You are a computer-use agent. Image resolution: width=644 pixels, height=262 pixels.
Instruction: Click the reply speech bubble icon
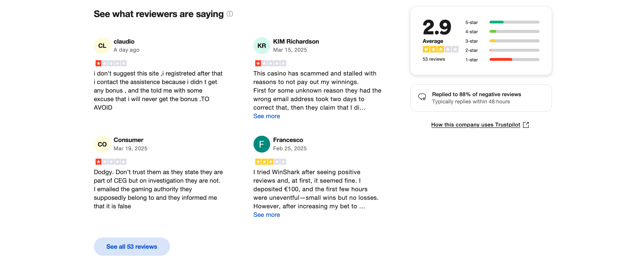point(422,97)
